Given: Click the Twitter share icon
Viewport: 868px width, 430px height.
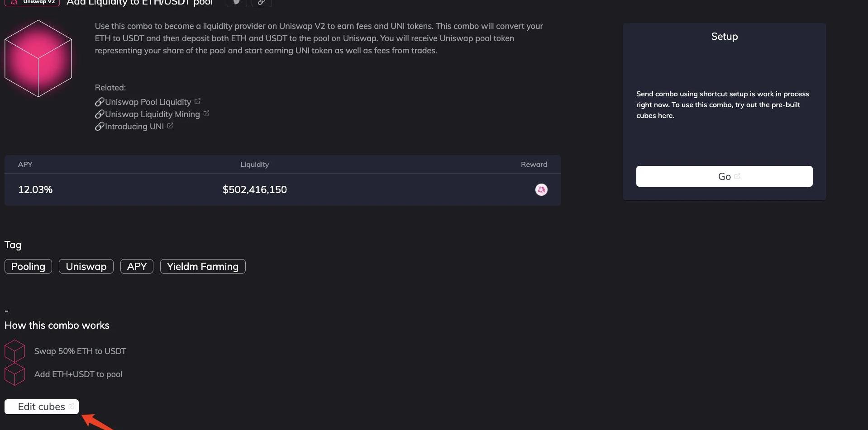Looking at the screenshot, I should [x=236, y=3].
